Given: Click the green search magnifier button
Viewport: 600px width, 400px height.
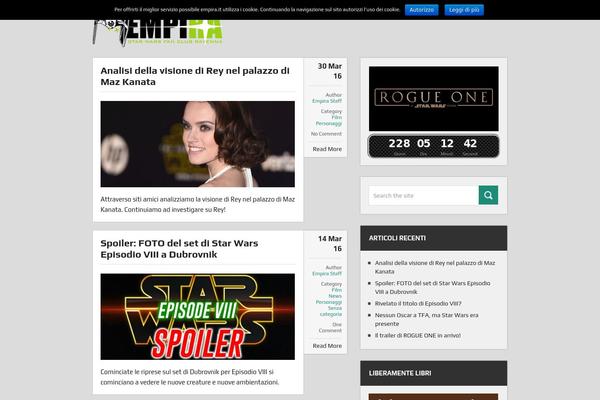Looking at the screenshot, I should tap(488, 195).
